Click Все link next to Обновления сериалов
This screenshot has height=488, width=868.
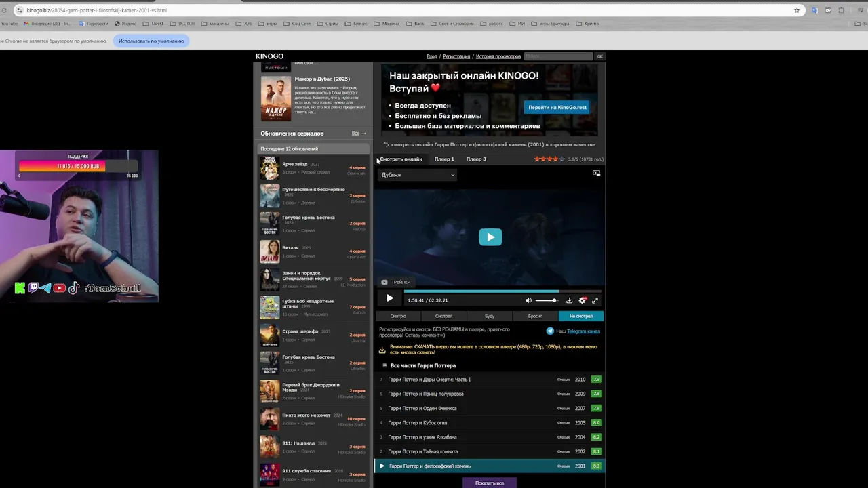[x=359, y=134]
